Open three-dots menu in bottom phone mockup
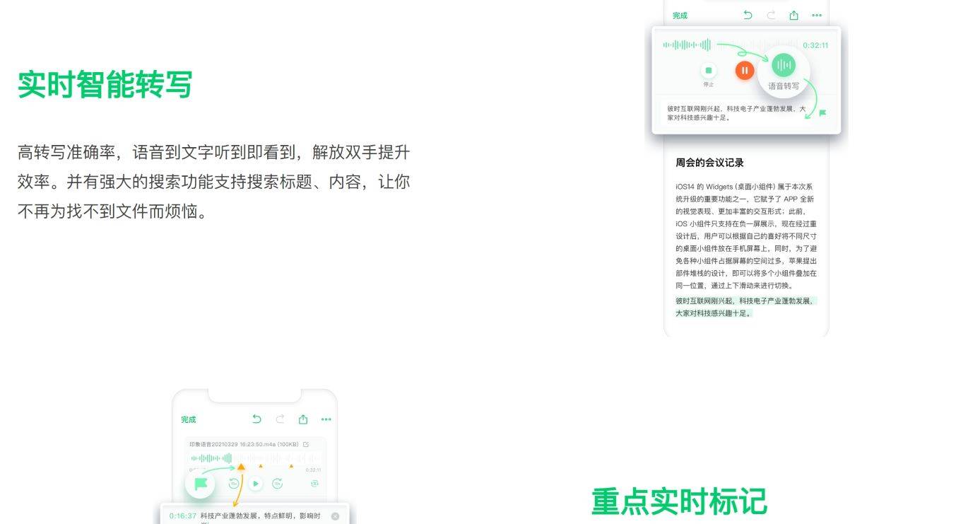The image size is (980, 524). pos(326,419)
